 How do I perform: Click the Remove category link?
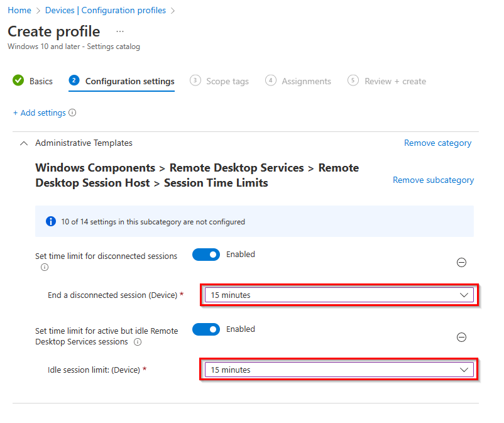[437, 143]
